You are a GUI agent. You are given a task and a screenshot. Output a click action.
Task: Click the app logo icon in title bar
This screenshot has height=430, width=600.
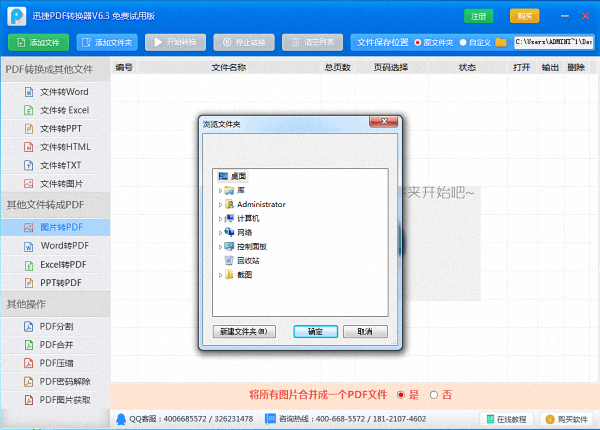(x=17, y=16)
